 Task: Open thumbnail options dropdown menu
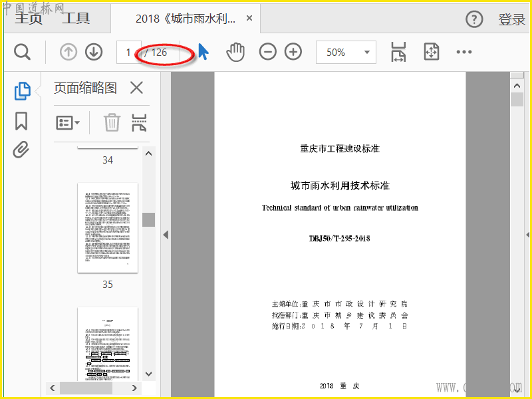[68, 122]
